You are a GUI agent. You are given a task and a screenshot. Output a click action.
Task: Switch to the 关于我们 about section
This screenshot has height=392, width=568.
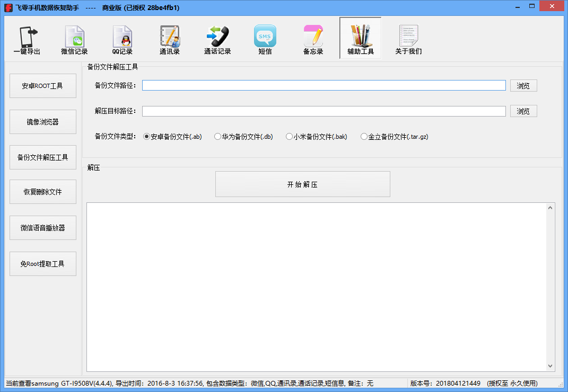tap(408, 39)
